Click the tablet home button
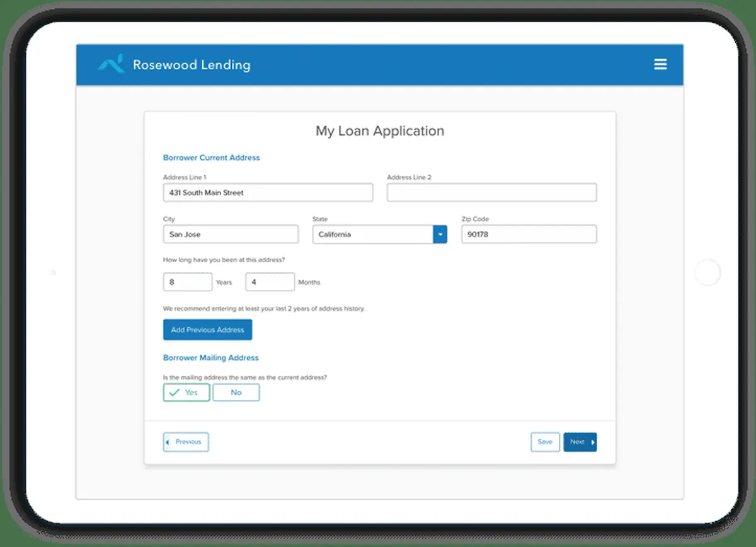Image resolution: width=756 pixels, height=547 pixels. (x=707, y=273)
